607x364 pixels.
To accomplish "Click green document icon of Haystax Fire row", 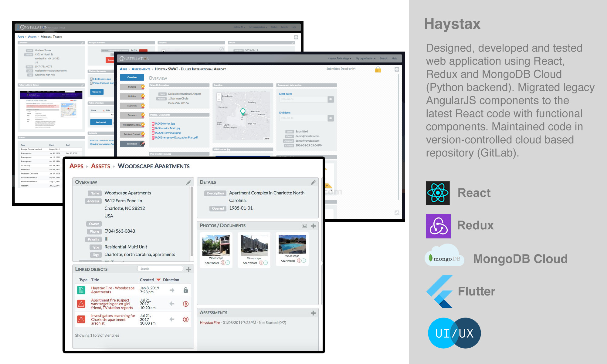I will pos(81,290).
